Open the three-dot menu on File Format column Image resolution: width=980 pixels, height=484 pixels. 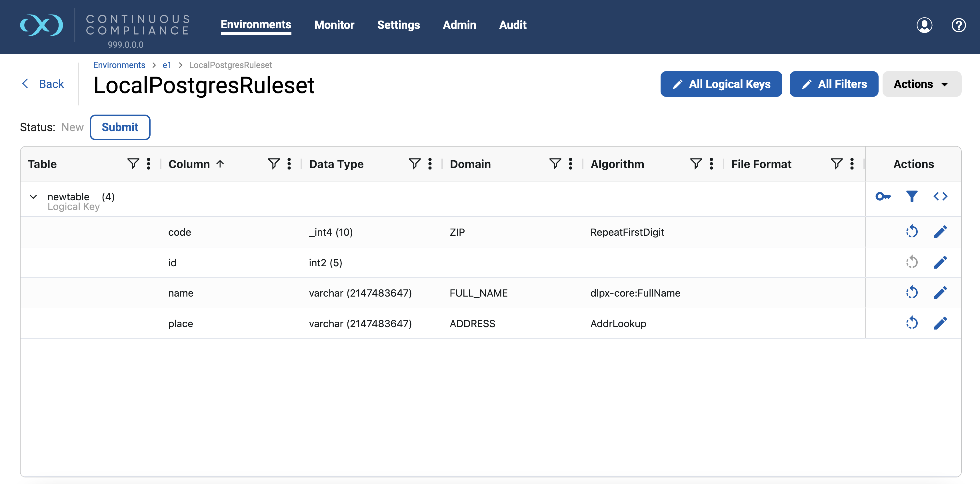pyautogui.click(x=852, y=164)
